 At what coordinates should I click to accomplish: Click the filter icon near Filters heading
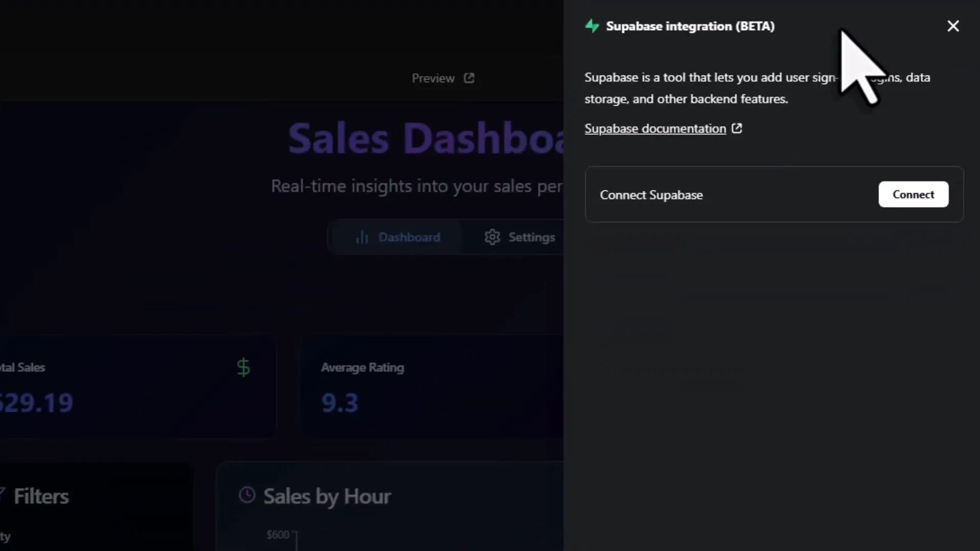3,492
